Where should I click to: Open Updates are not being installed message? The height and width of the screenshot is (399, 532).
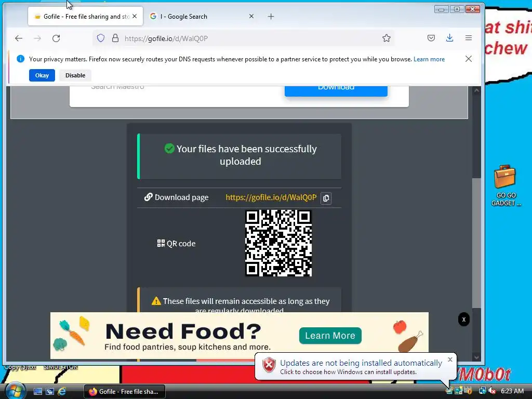click(361, 363)
